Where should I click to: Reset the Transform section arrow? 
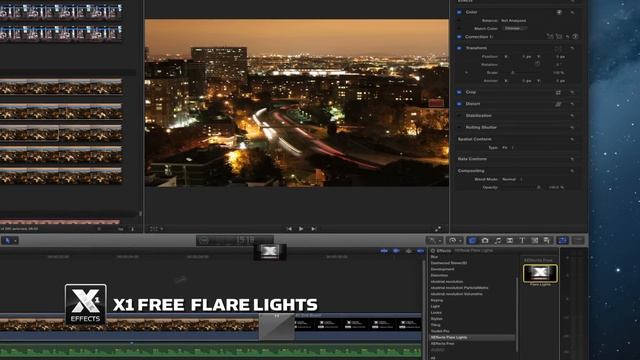572,48
